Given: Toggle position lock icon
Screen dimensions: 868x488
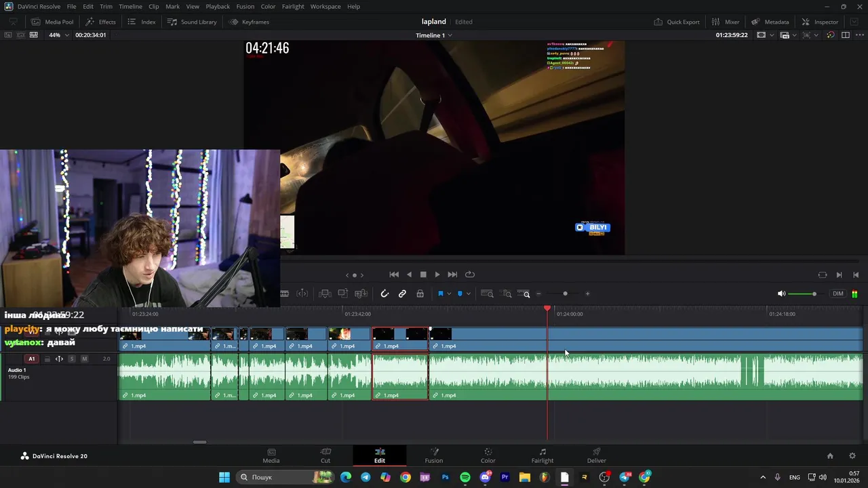Looking at the screenshot, I should 420,293.
